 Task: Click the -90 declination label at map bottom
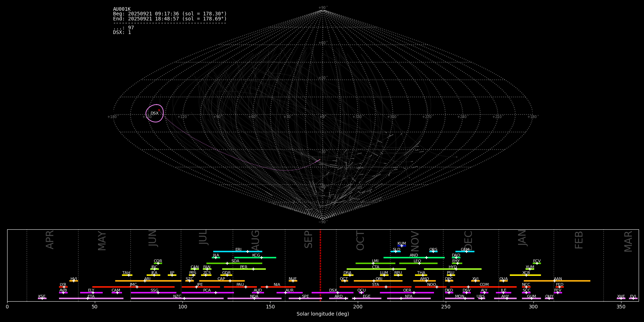pyautogui.click(x=323, y=222)
